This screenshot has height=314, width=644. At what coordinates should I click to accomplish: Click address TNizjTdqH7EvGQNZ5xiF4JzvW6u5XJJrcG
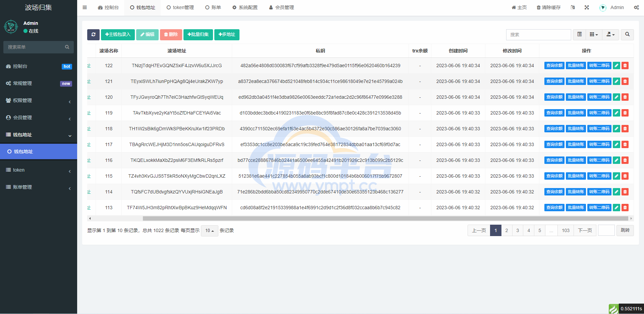[x=177, y=65]
